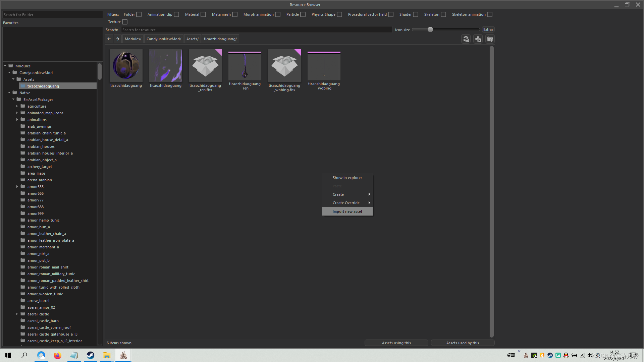Open Firefox from the taskbar
The image size is (644, 362).
(x=58, y=355)
